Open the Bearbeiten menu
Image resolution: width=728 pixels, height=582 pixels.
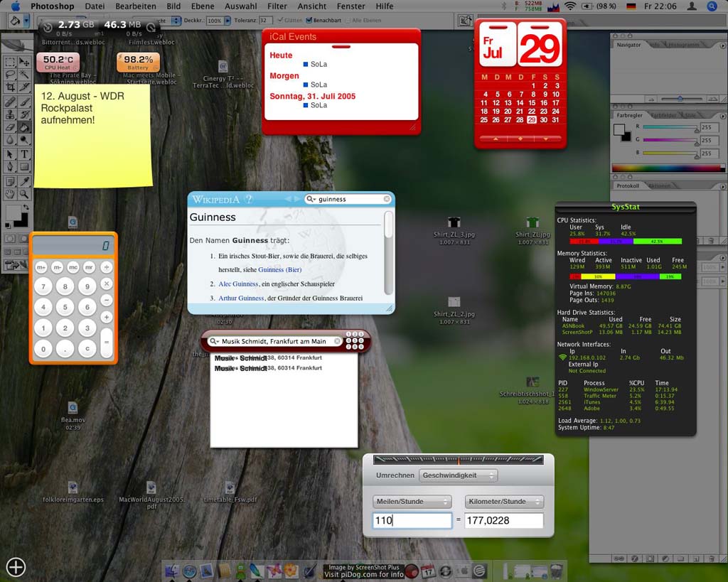pyautogui.click(x=136, y=6)
